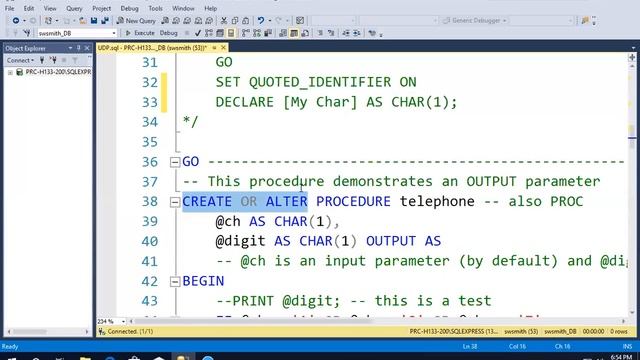Click the Ln 38 status bar indicator

pos(470,347)
